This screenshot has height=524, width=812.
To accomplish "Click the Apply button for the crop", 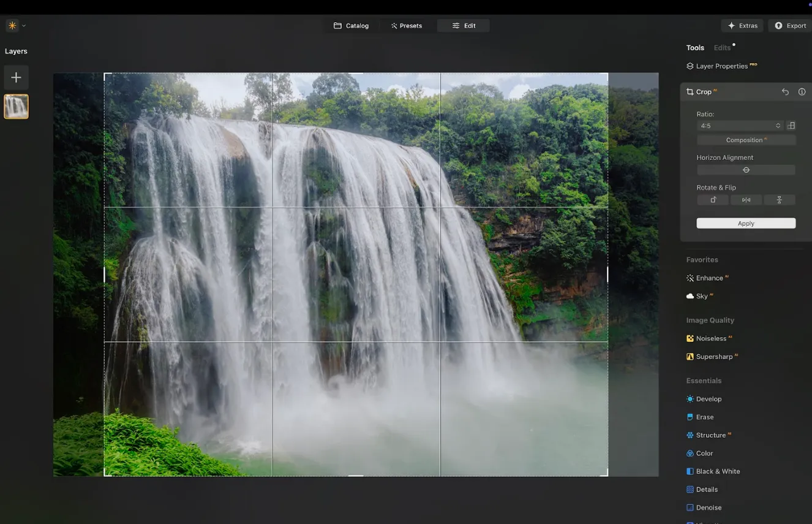I will pos(746,223).
